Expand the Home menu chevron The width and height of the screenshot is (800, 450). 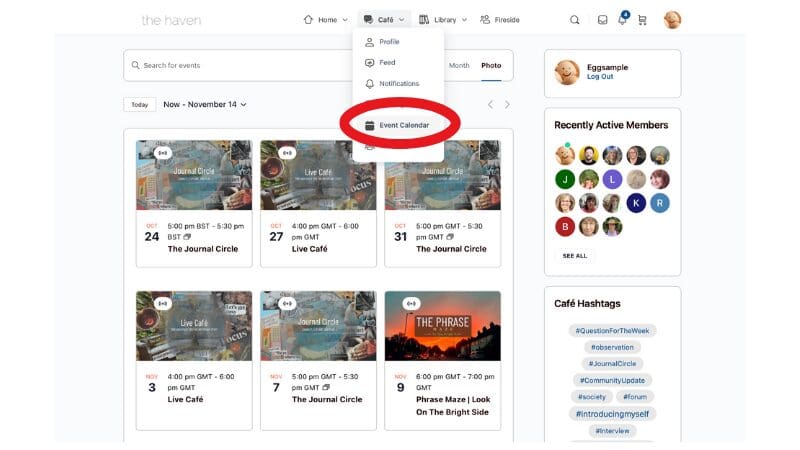(x=345, y=20)
